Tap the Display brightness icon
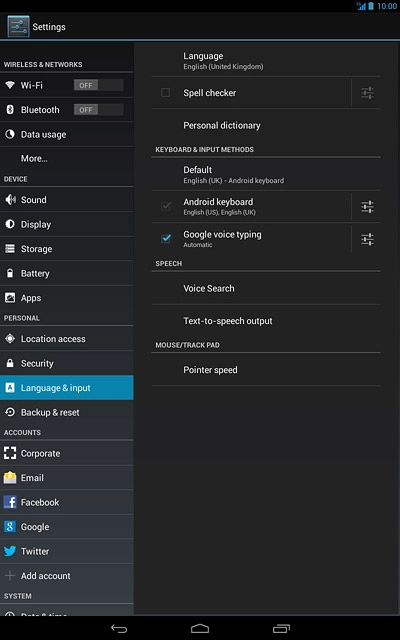 (10, 224)
